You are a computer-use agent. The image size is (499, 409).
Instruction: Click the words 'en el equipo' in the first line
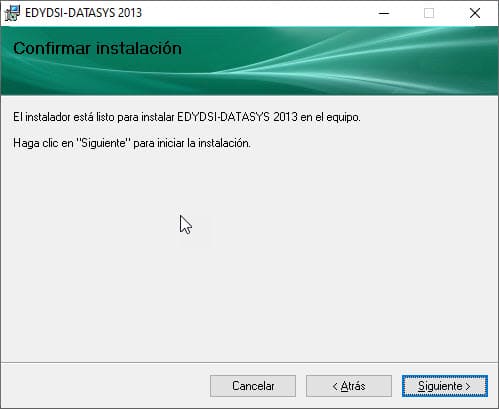pos(330,117)
